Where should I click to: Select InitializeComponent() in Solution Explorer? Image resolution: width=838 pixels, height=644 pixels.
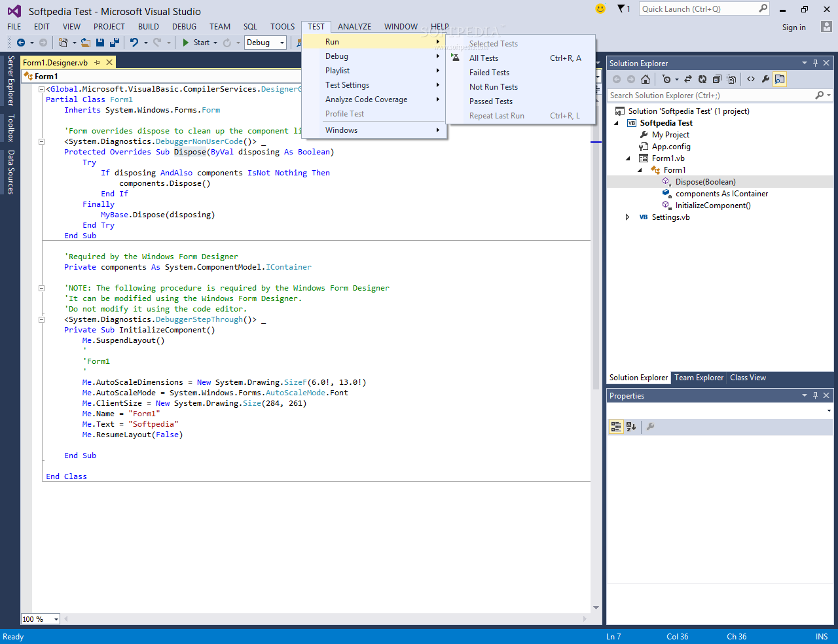(x=713, y=206)
